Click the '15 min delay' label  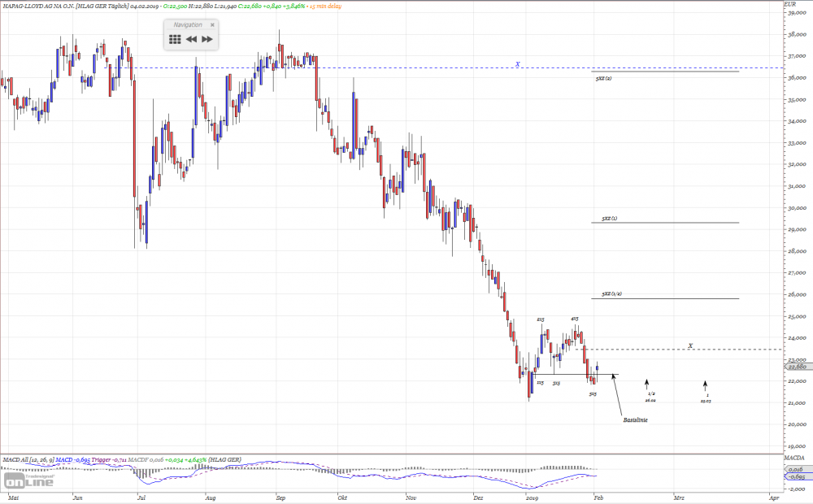click(325, 7)
